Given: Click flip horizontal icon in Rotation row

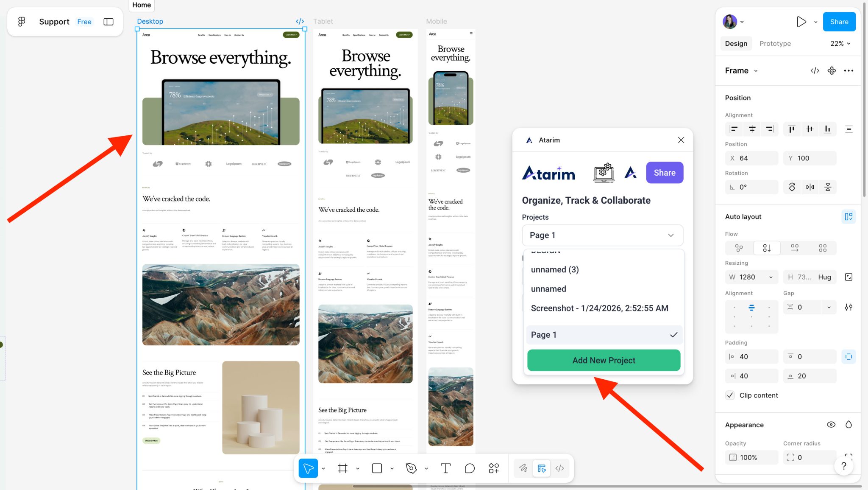Looking at the screenshot, I should 810,187.
